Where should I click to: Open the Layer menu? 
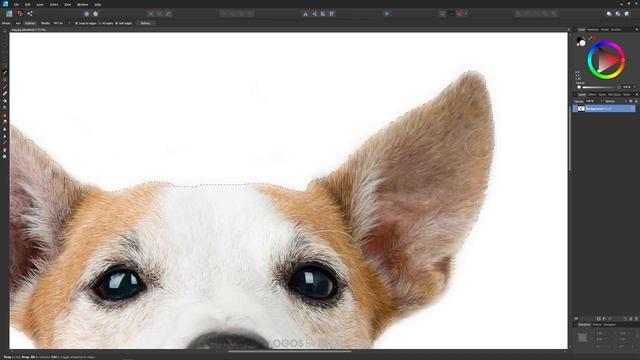[40, 4]
